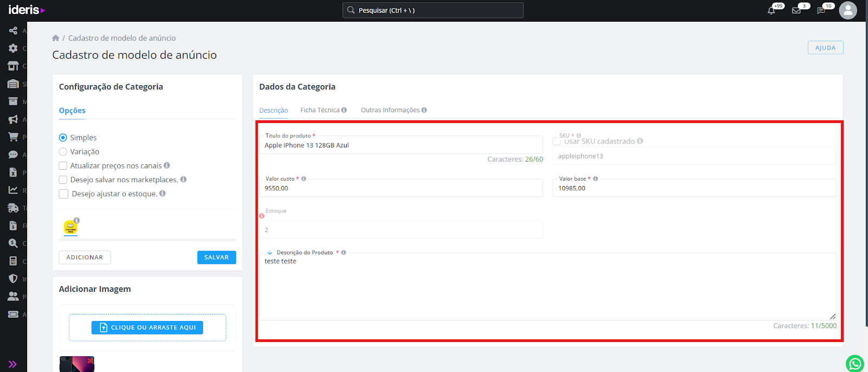Click the Descrição do Produto textarea
The height and width of the screenshot is (372, 868).
click(x=548, y=286)
